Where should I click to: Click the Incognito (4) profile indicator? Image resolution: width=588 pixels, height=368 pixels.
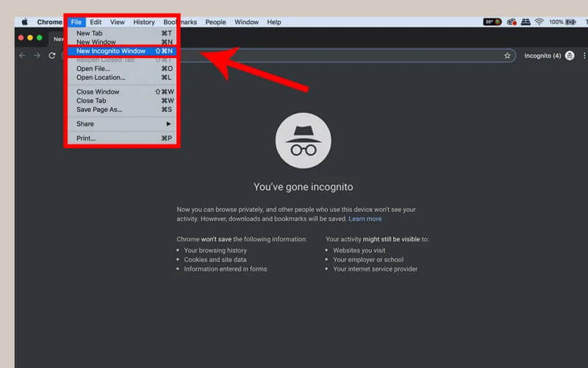coord(549,56)
